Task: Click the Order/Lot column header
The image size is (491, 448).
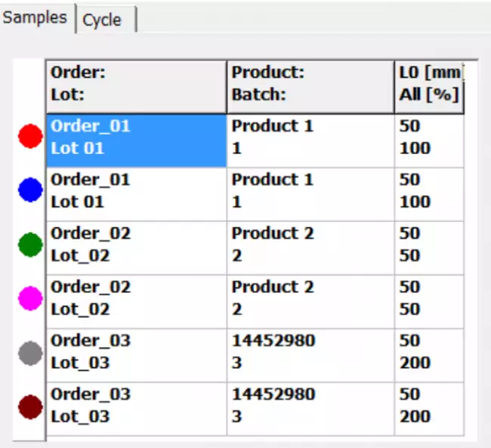Action: click(136, 86)
